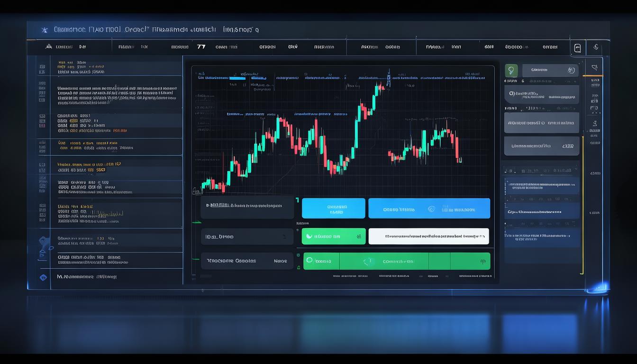This screenshot has width=637, height=364.
Task: Click the green square icon above the right panel
Action: pyautogui.click(x=511, y=71)
